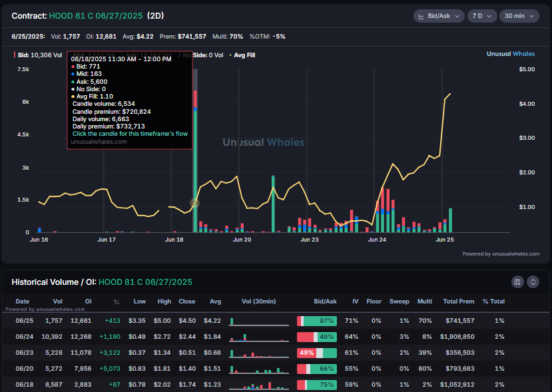
Task: Sort the table by Date column
Action: click(x=22, y=301)
